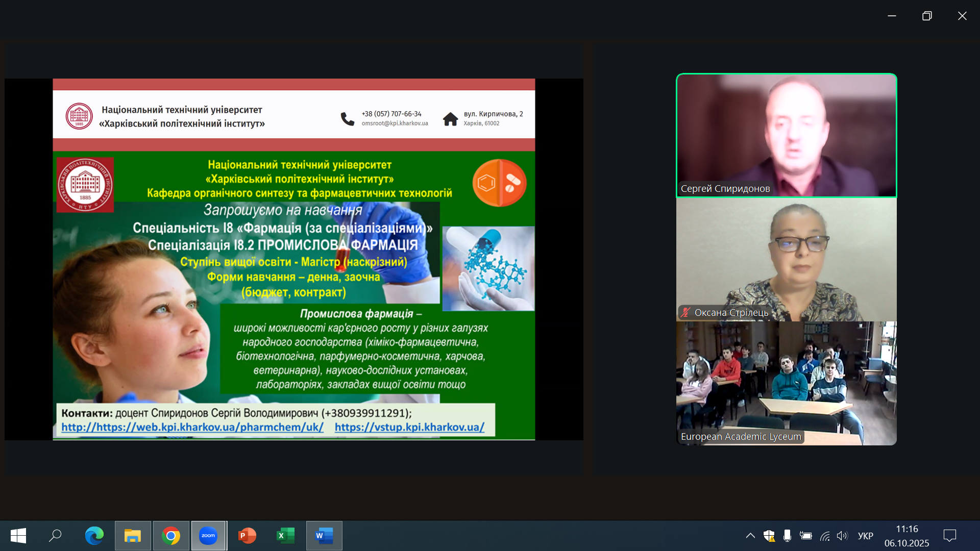The width and height of the screenshot is (980, 551).
Task: Open the Zoom app in taskbar
Action: pos(208,536)
